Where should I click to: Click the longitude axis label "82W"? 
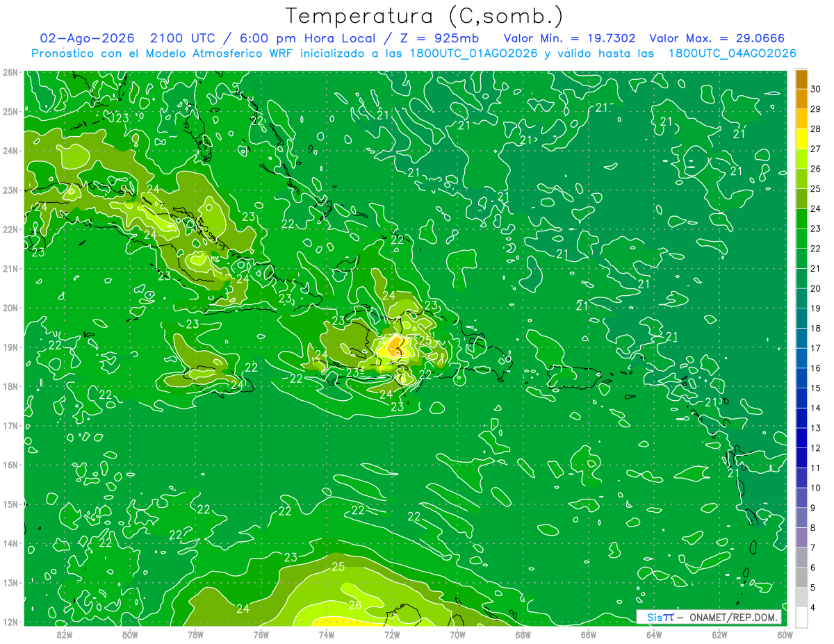[x=65, y=634]
